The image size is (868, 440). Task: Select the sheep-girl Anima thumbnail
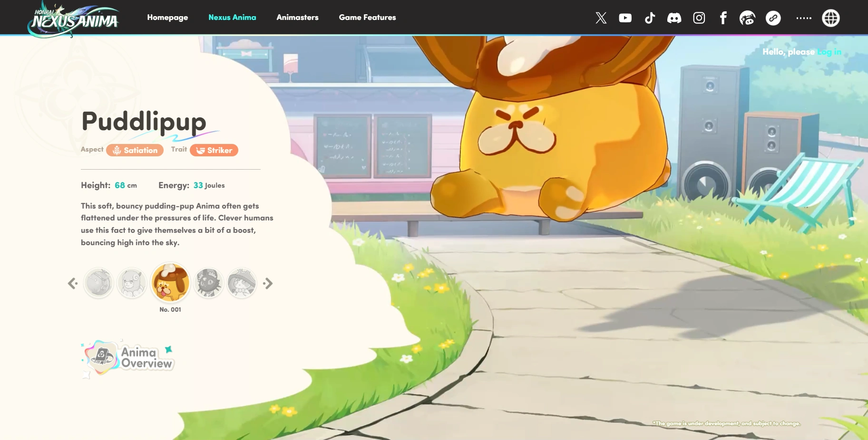pos(132,283)
